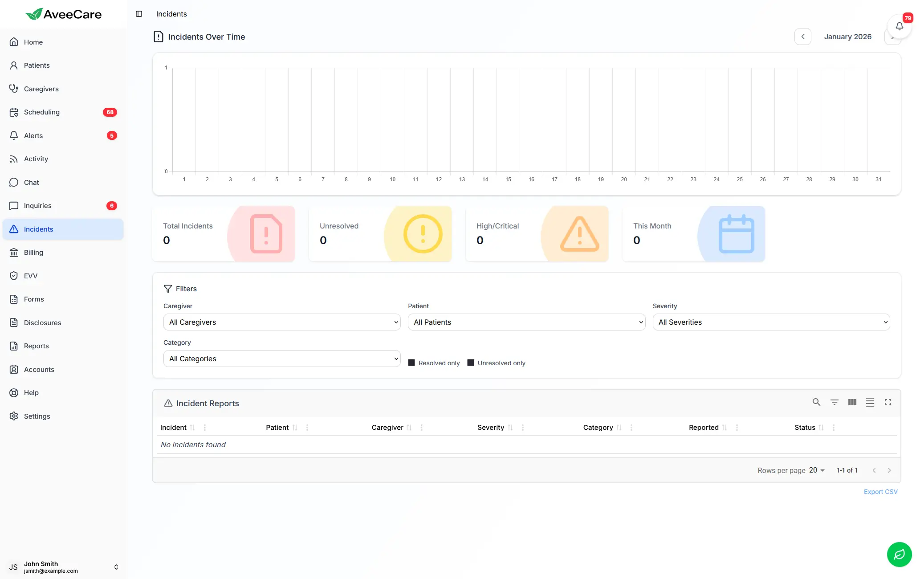The width and height of the screenshot is (924, 579).
Task: Sort the Severity column
Action: pyautogui.click(x=510, y=427)
